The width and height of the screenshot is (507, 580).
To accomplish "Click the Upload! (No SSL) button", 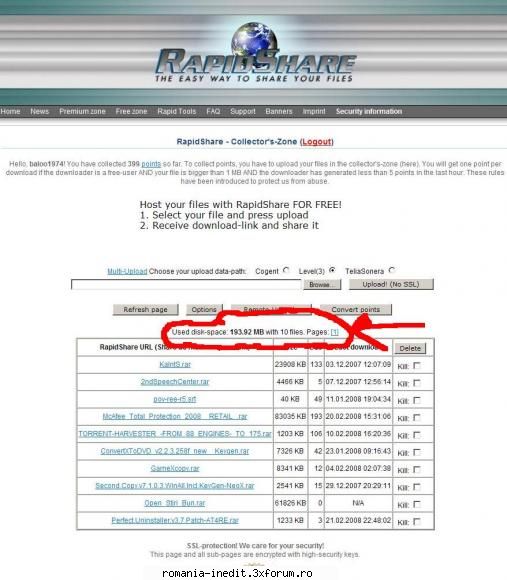I will point(391,284).
